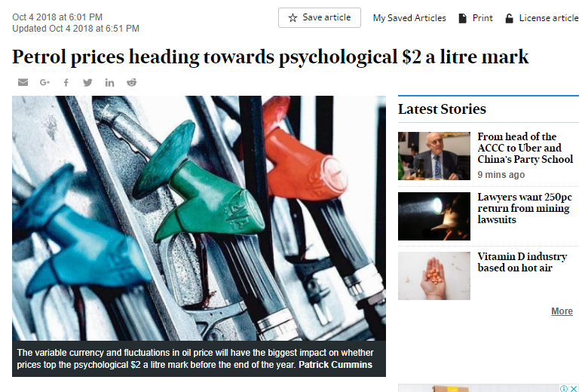
Task: Share article via email icon
Action: pos(23,82)
